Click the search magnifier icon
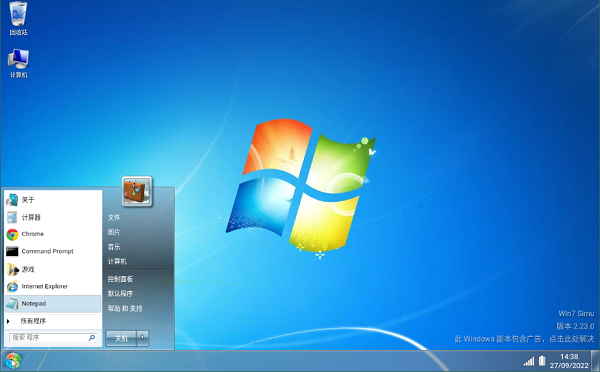 tap(92, 338)
